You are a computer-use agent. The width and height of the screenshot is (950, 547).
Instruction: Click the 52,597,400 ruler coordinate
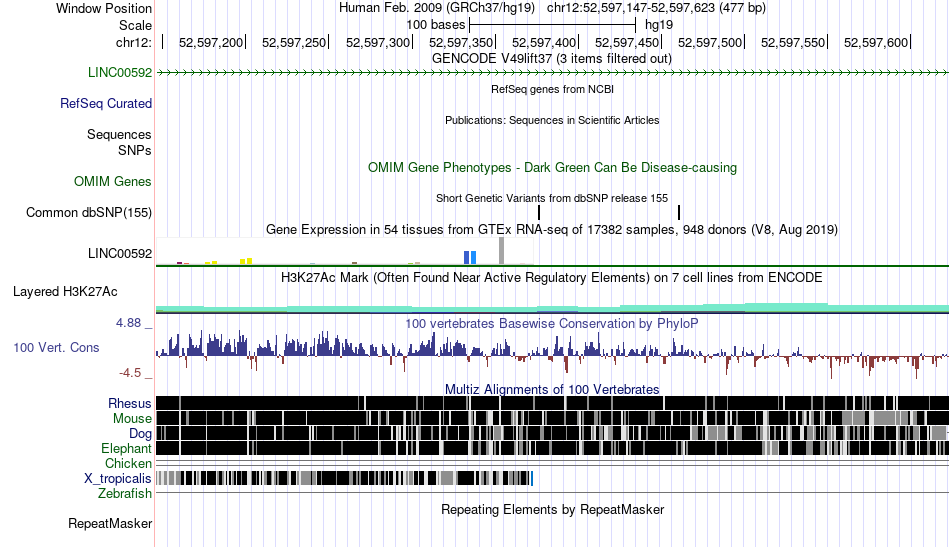tap(543, 42)
